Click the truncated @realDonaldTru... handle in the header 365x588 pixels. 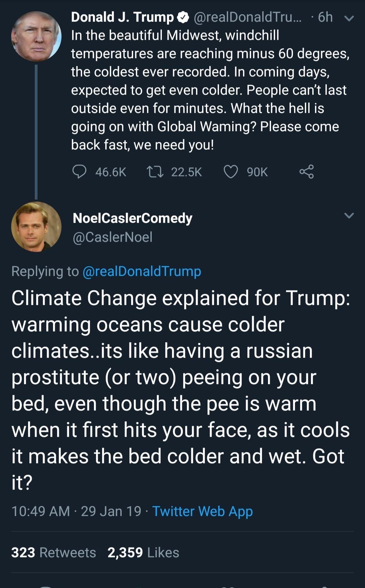coord(247,17)
